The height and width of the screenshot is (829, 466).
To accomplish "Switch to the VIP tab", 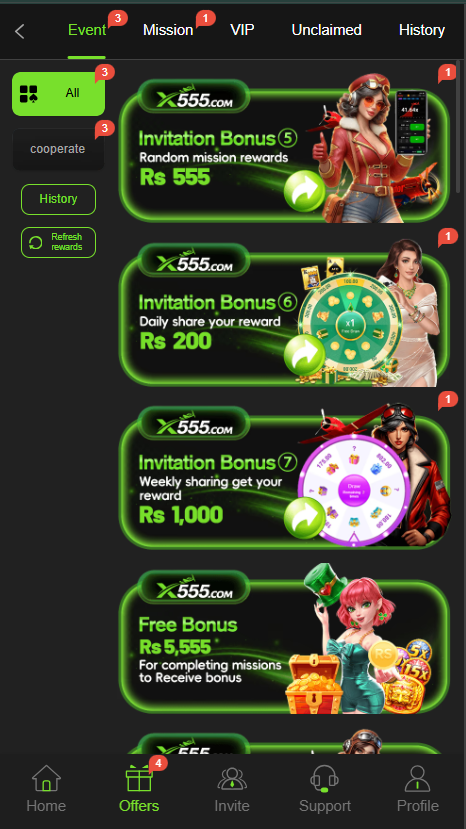I will pos(242,30).
